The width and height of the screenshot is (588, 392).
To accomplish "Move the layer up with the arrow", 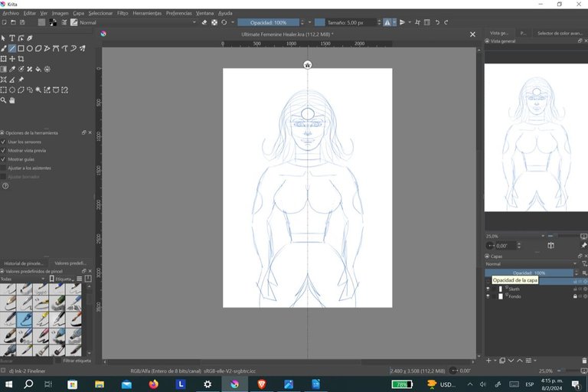I will tap(519, 361).
